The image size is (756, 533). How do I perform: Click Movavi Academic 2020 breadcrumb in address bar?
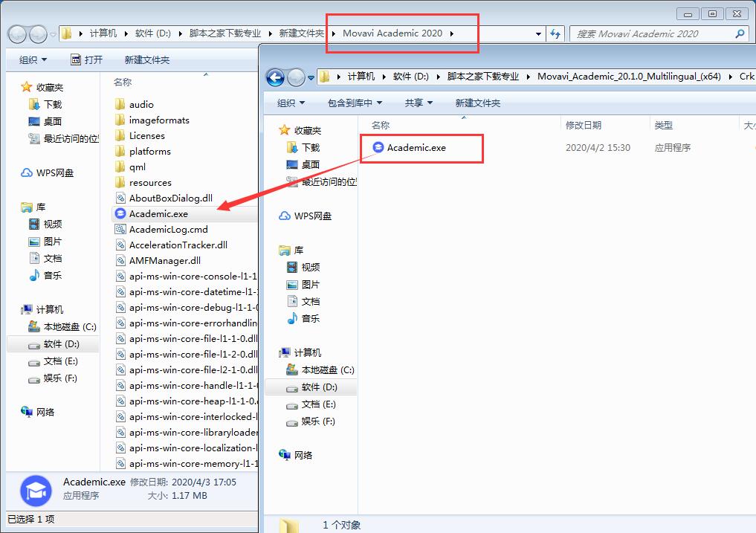point(392,33)
